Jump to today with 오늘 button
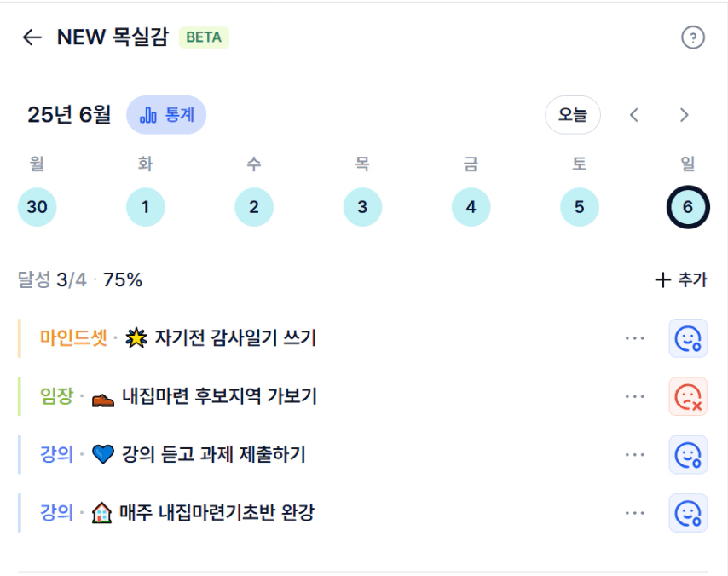 pos(573,115)
